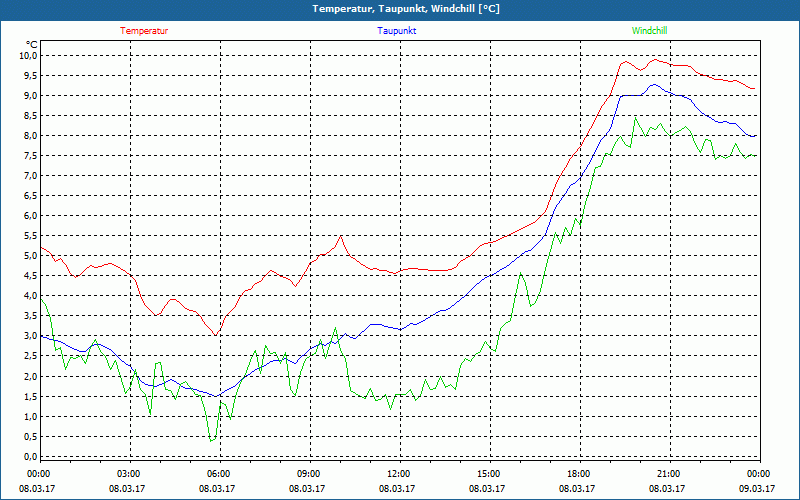The image size is (800, 500).
Task: Click the 18:00 time axis label
Action: (581, 474)
